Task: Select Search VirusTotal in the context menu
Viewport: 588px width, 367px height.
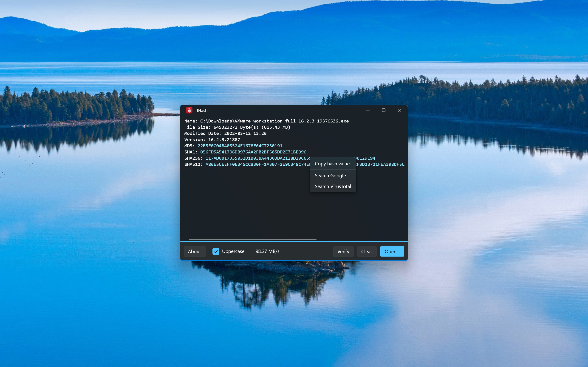Action: 333,186
